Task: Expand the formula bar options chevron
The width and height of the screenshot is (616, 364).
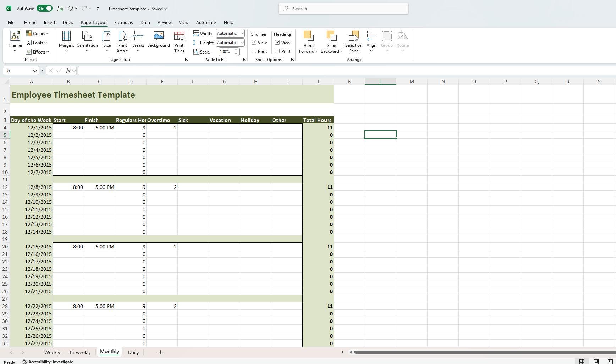Action: [x=74, y=71]
